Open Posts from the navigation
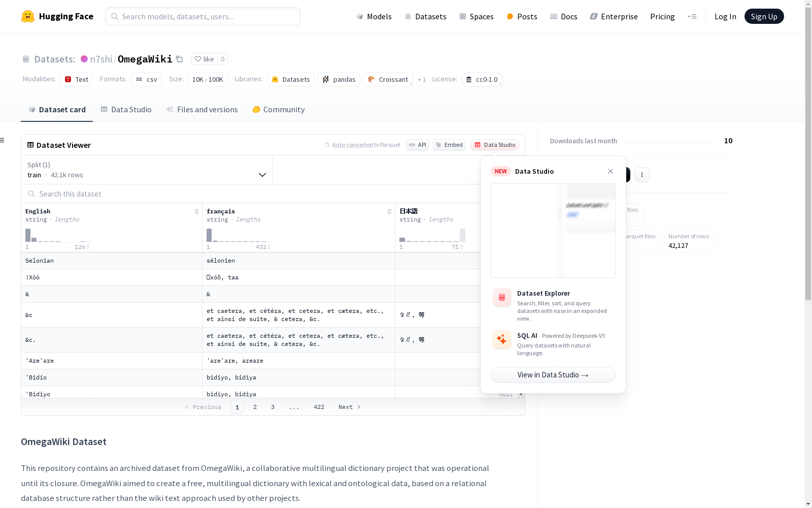Screen dimensions: 812x508 522,16
